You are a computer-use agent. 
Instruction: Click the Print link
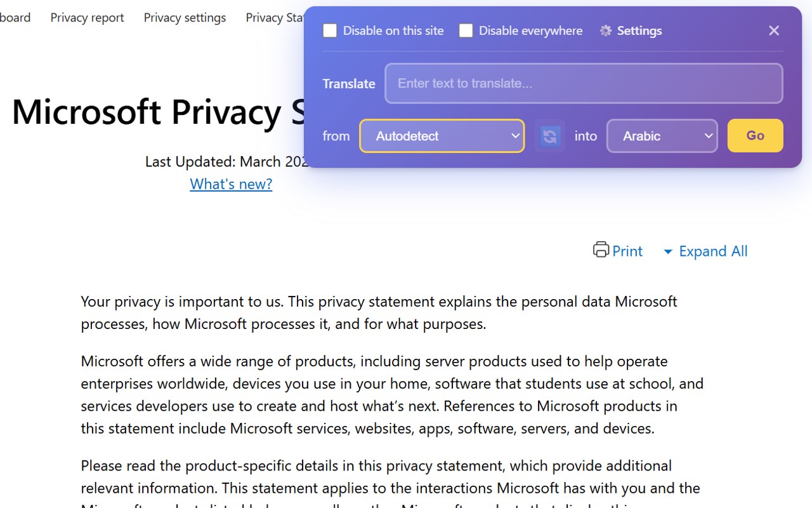click(x=627, y=251)
